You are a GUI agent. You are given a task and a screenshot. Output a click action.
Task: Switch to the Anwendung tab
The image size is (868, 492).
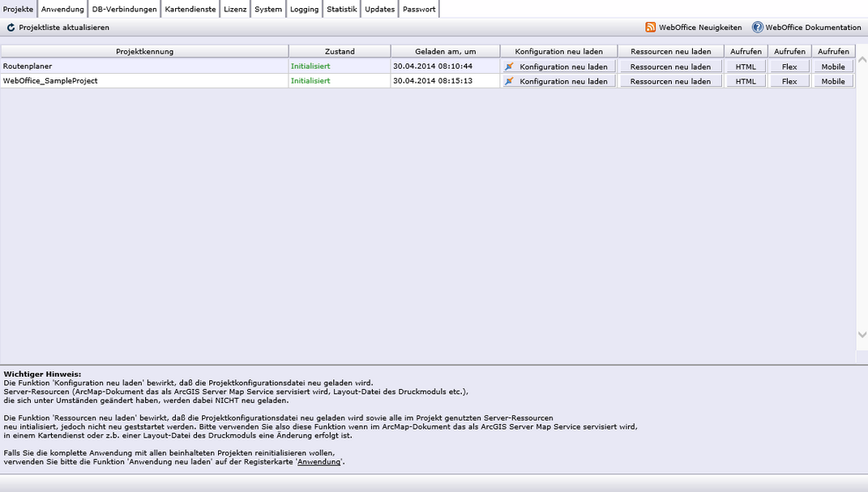[62, 9]
